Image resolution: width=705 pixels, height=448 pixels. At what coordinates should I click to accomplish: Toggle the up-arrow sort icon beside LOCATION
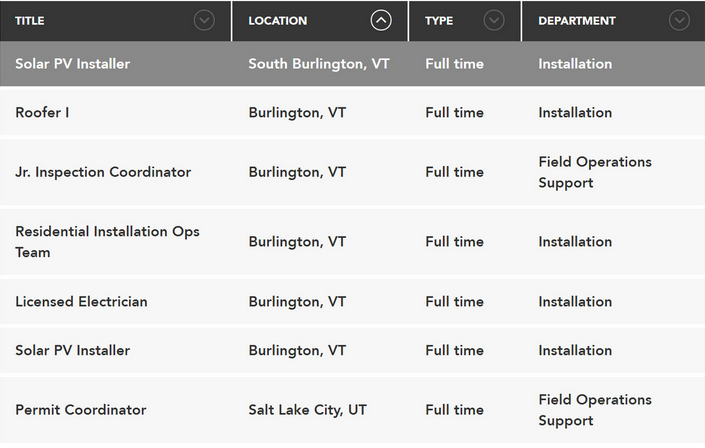click(x=381, y=20)
